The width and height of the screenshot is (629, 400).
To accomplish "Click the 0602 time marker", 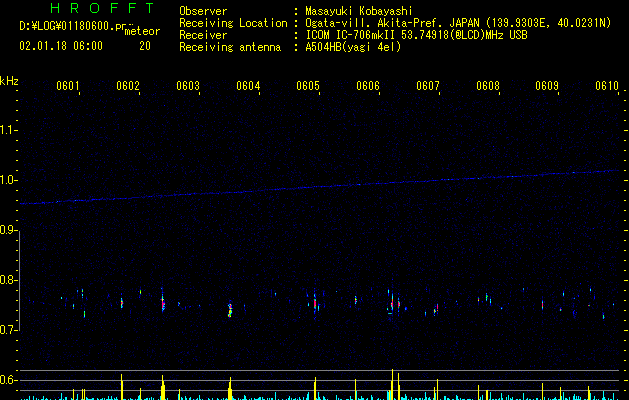I will point(128,85).
